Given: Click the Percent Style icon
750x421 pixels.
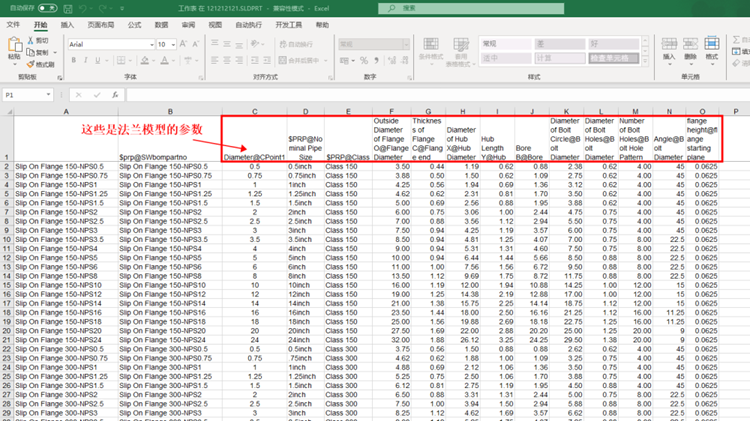Looking at the screenshot, I should 364,60.
